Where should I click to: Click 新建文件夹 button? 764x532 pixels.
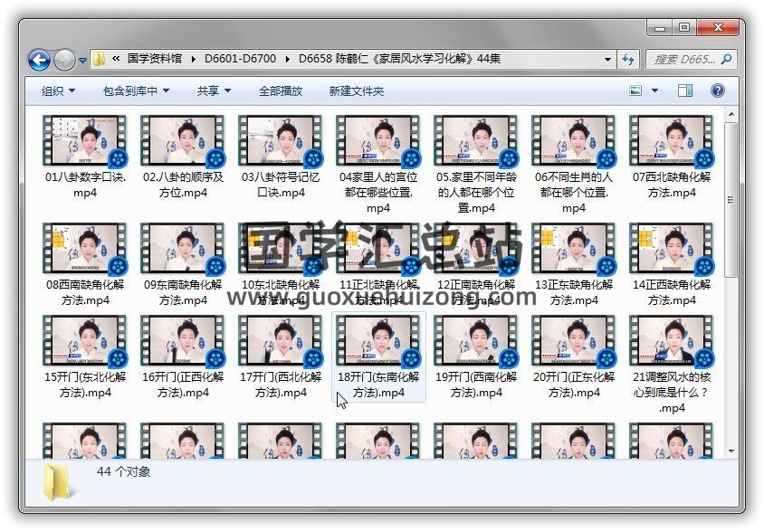(356, 90)
